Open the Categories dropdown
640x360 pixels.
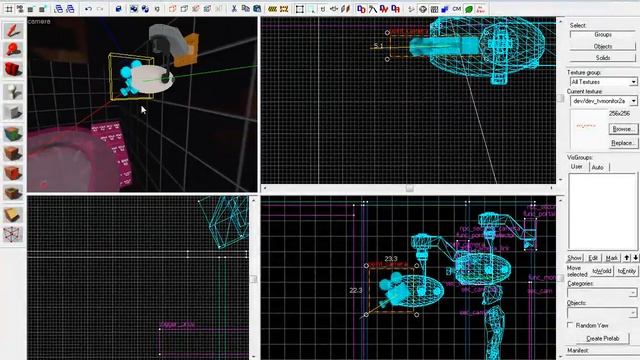(633, 293)
